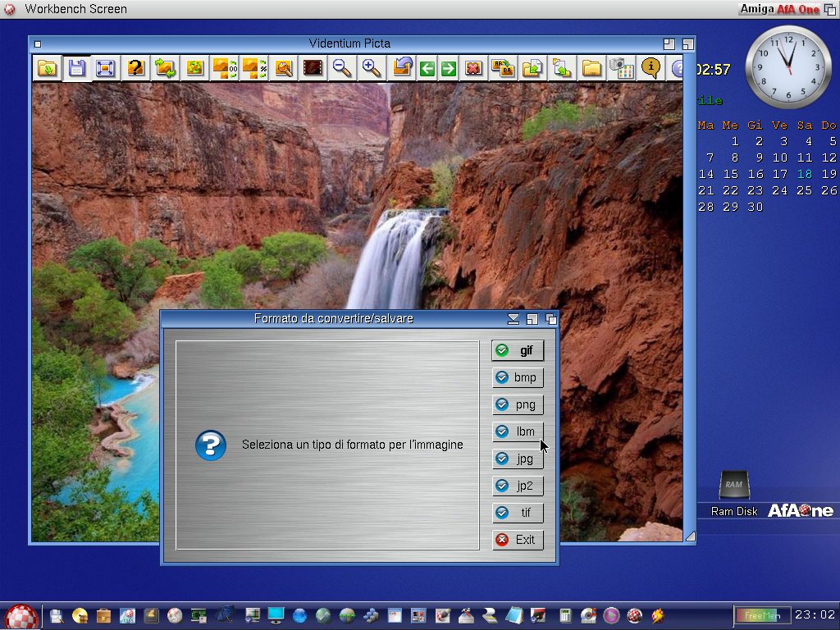
Task: Click the zoom out magnifier icon
Action: tap(342, 68)
